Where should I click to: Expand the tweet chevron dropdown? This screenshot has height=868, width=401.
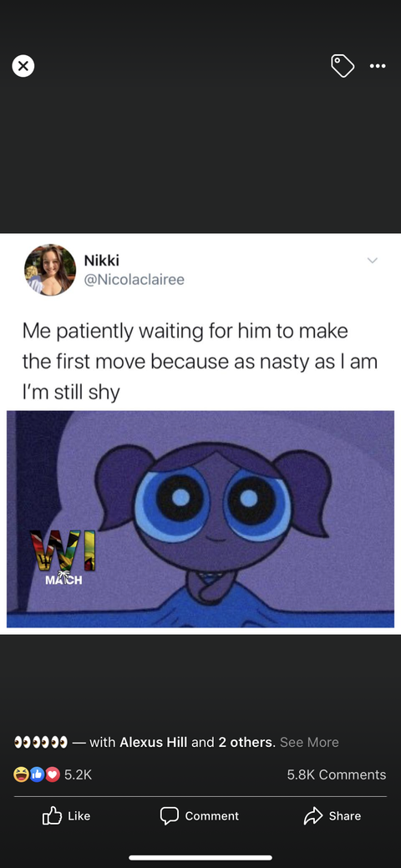[373, 260]
